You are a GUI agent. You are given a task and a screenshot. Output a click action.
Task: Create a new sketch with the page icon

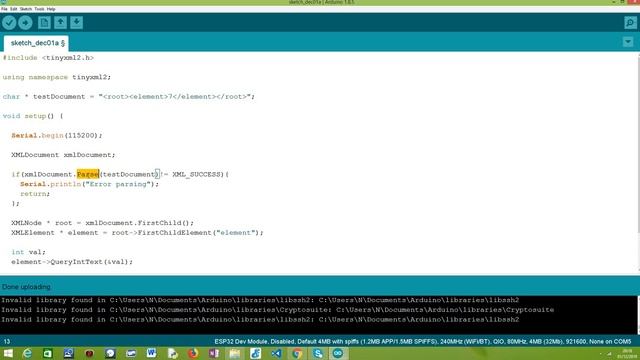44,22
